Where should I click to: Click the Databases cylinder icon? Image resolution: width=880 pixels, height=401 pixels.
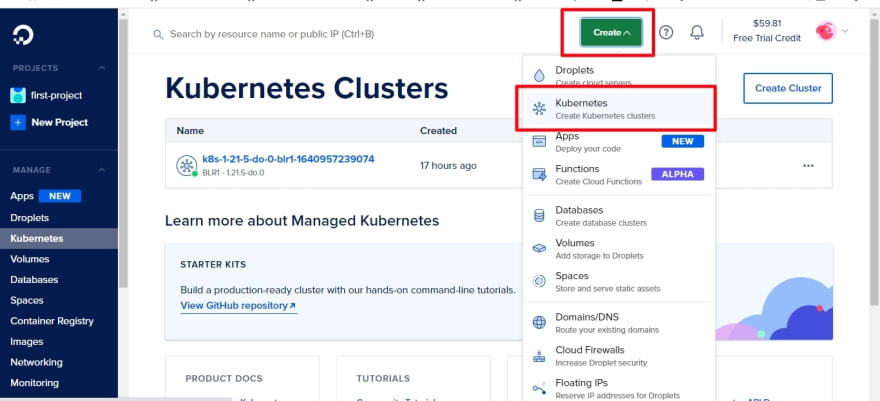[539, 215]
